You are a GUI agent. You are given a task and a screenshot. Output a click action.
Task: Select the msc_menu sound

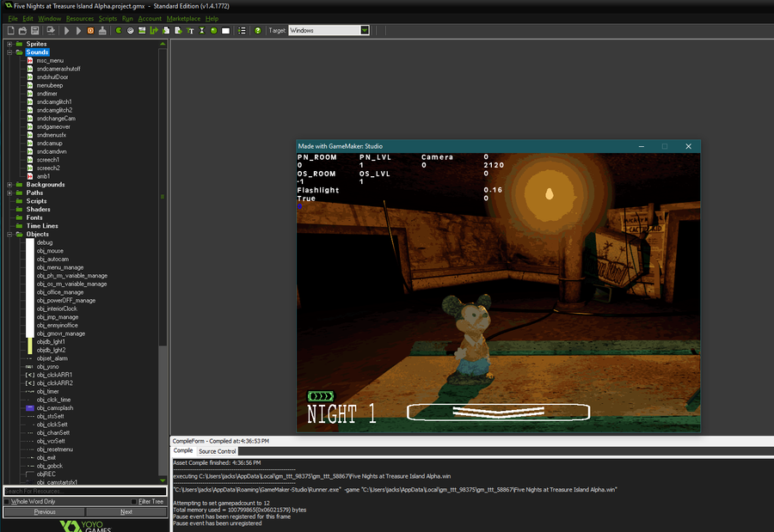(50, 61)
